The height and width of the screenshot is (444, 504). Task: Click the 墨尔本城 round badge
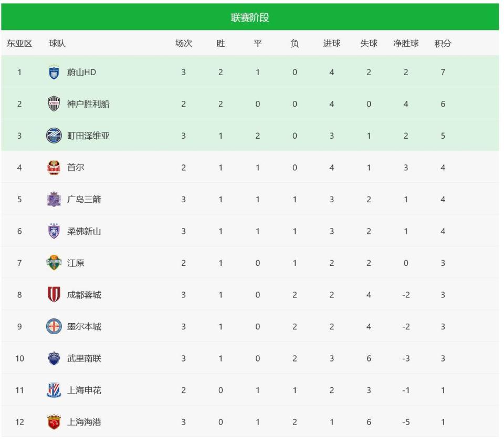point(54,326)
